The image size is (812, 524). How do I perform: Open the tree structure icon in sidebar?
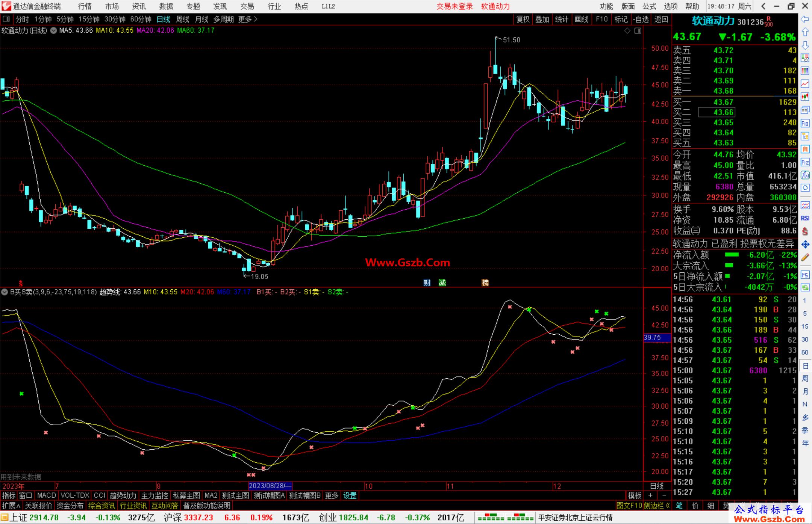coord(805,136)
